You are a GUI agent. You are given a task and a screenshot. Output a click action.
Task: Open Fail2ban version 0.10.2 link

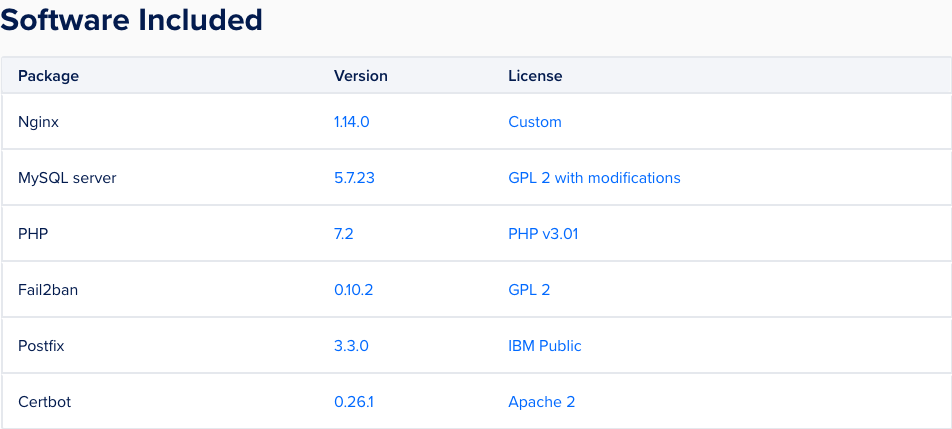pos(353,290)
